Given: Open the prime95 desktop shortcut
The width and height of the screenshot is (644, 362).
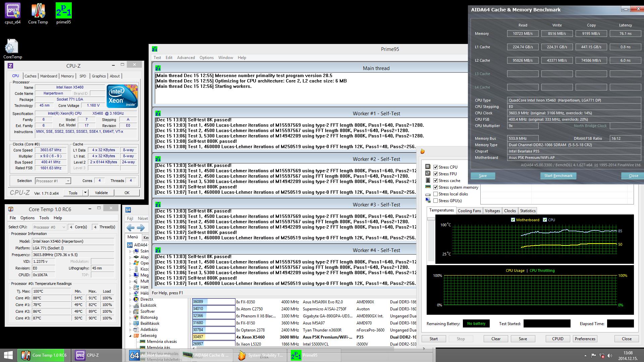Looking at the screenshot, I should (63, 13).
